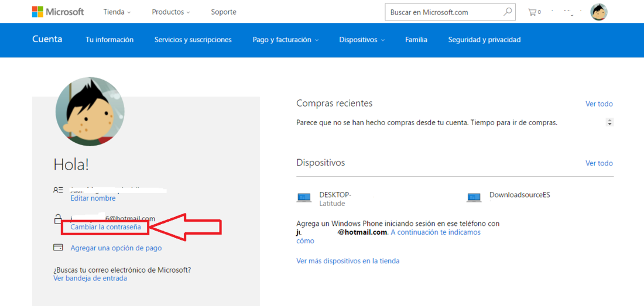Image resolution: width=644 pixels, height=306 pixels.
Task: Go to the Cuenta home tab
Action: click(x=47, y=39)
